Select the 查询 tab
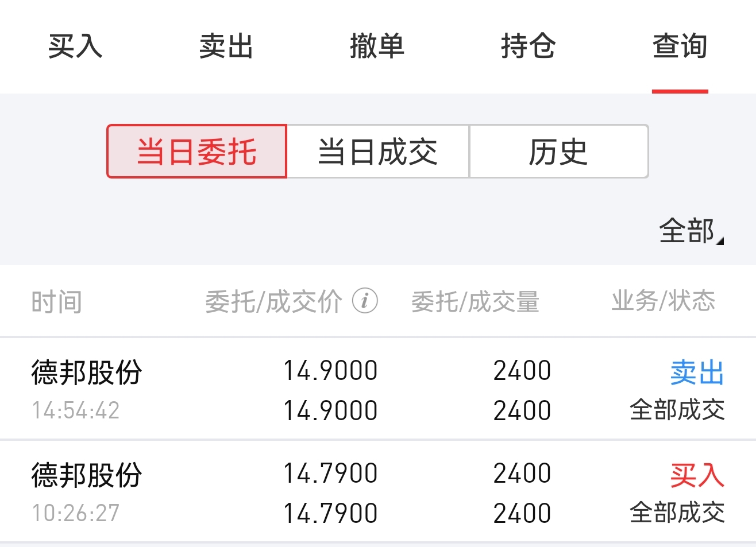The height and width of the screenshot is (547, 756). click(680, 46)
